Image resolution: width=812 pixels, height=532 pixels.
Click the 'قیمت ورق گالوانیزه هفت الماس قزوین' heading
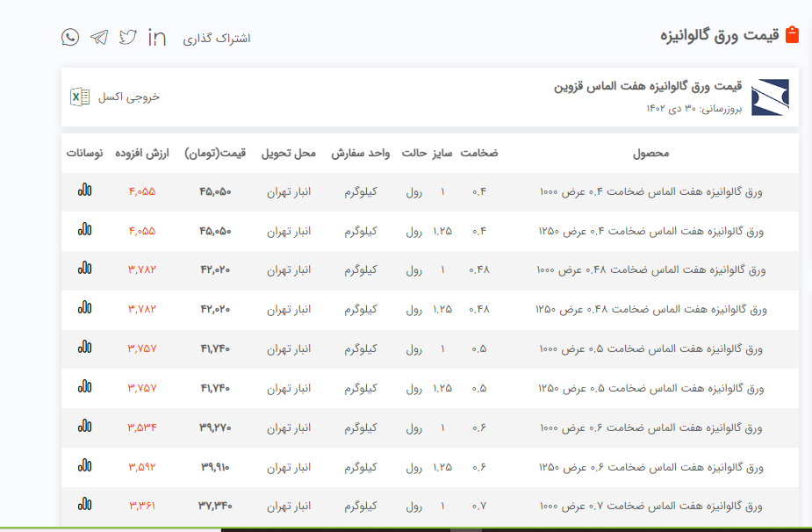tap(648, 86)
